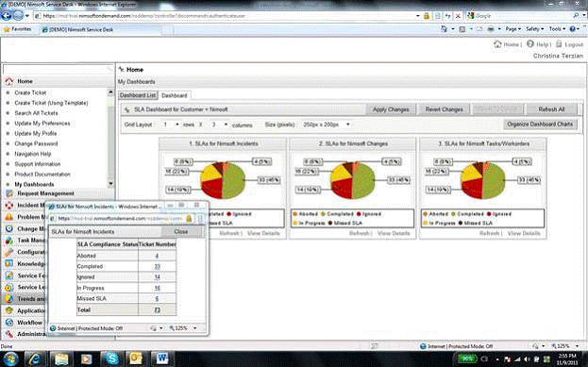
Task: Click the Revert Changes button
Action: click(444, 109)
